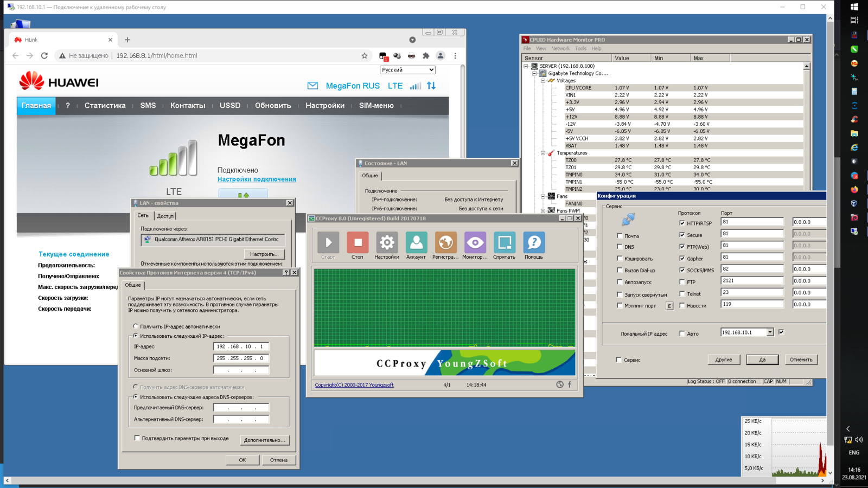The height and width of the screenshot is (488, 868).
Task: Click the clock icon in CCProxy status bar
Action: [560, 384]
